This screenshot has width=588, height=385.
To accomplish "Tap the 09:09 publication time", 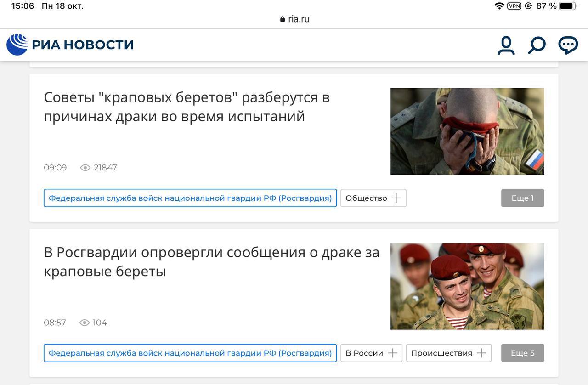I will click(x=55, y=168).
